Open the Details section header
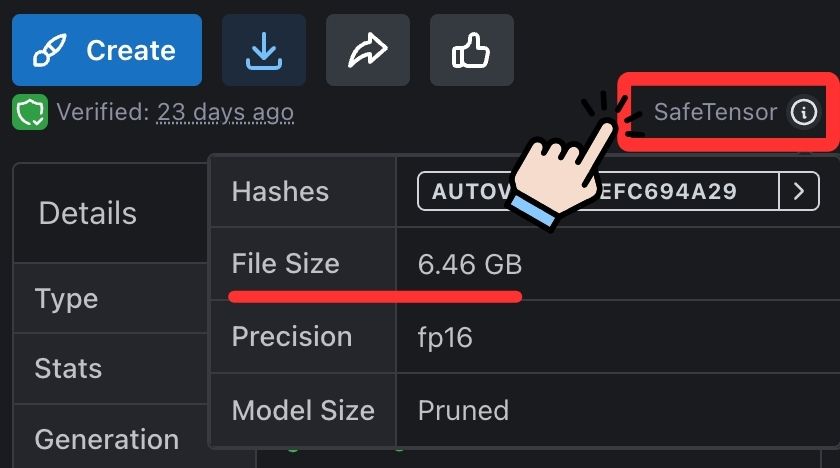The height and width of the screenshot is (468, 840). point(87,213)
